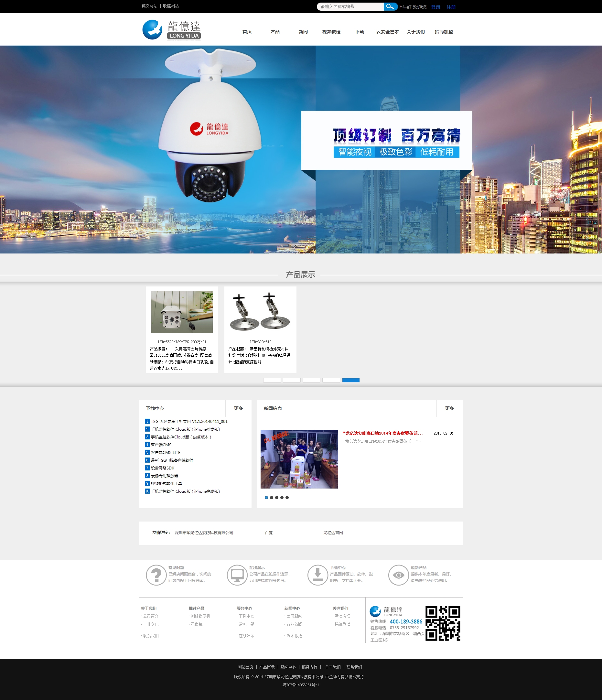Click the QR code in the footer
Screen dimensions: 602x700
[x=443, y=623]
